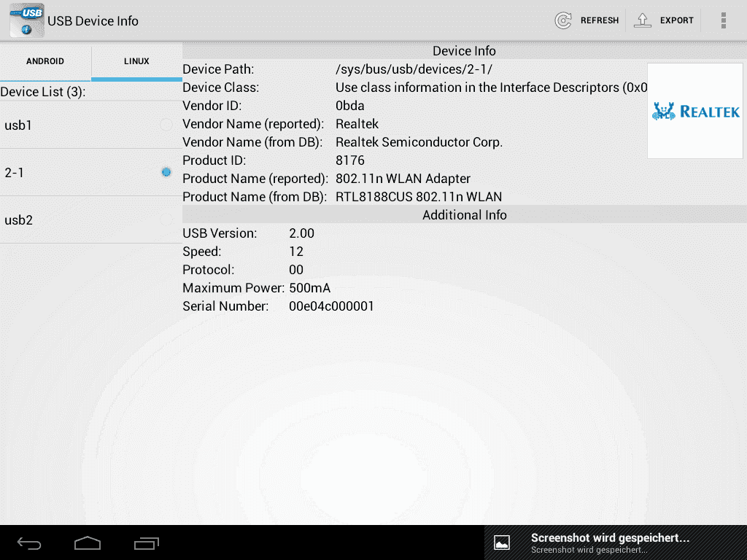Click the USB Device Info app icon

(26, 20)
